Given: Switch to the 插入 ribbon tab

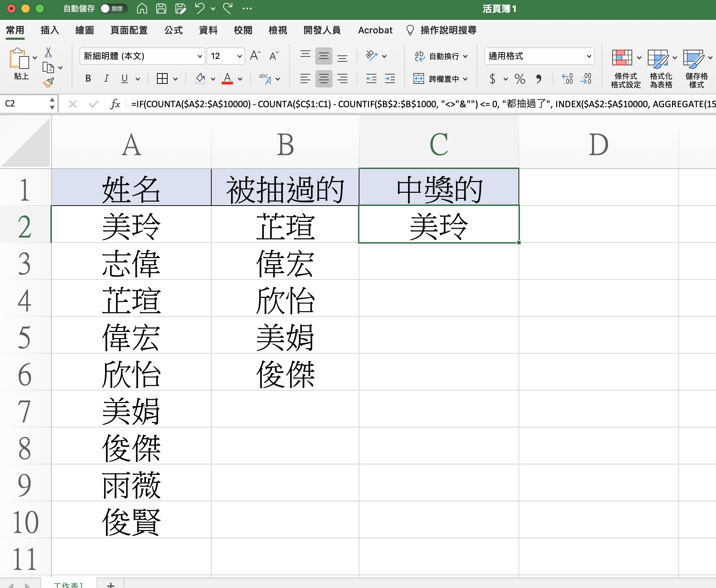Looking at the screenshot, I should click(x=50, y=30).
